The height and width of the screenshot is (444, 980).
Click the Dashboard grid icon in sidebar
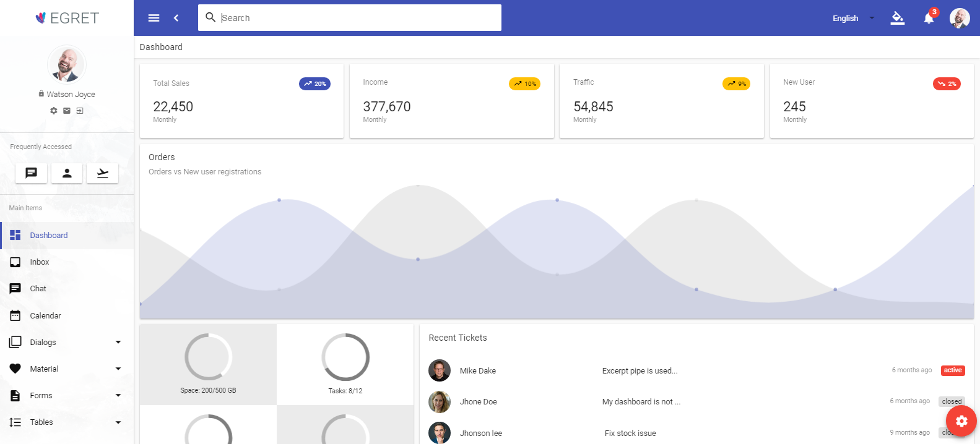click(x=15, y=235)
